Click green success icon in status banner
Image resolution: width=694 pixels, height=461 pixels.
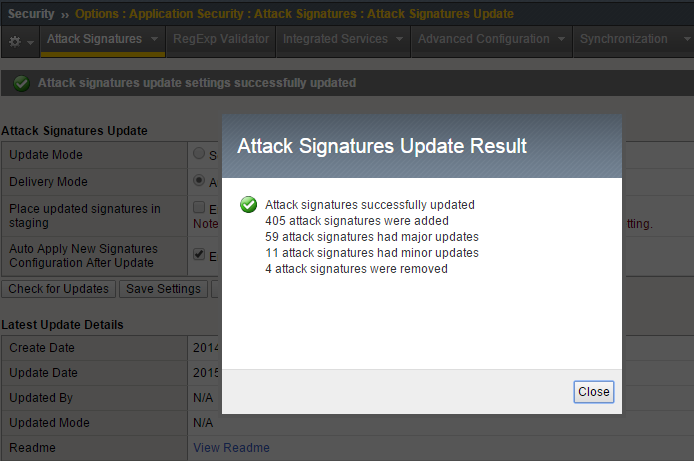(x=22, y=83)
